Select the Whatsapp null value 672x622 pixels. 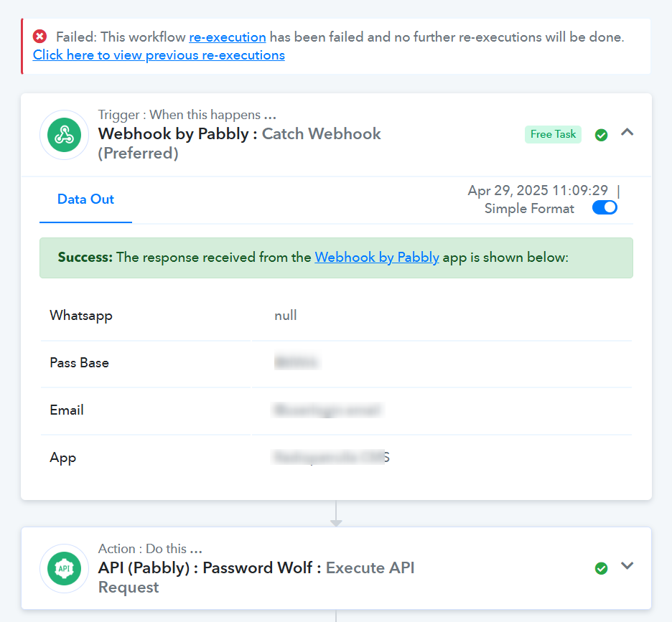tap(286, 315)
